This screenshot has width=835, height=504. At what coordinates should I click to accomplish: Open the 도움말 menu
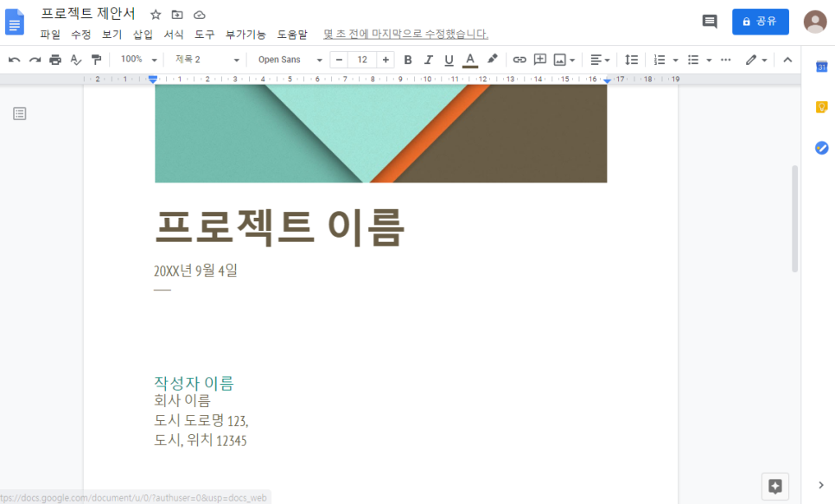click(x=292, y=35)
